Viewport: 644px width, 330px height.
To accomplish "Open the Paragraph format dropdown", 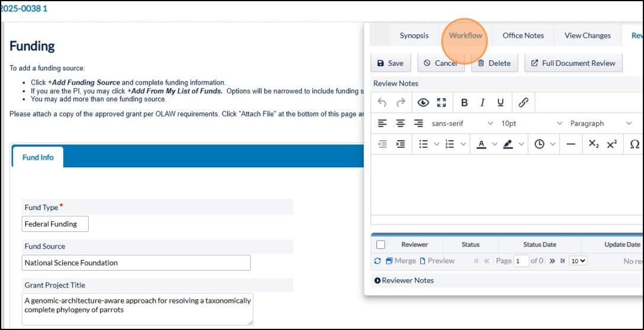I will [601, 123].
